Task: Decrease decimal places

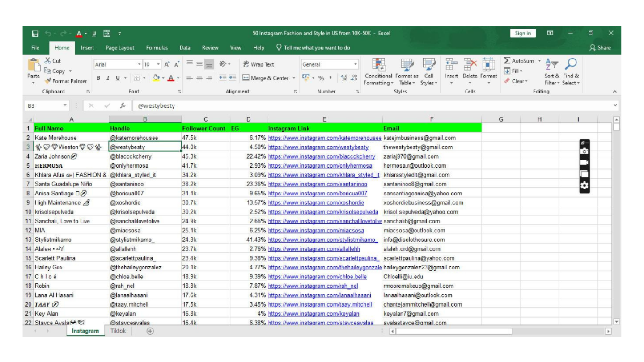Action: (x=354, y=78)
